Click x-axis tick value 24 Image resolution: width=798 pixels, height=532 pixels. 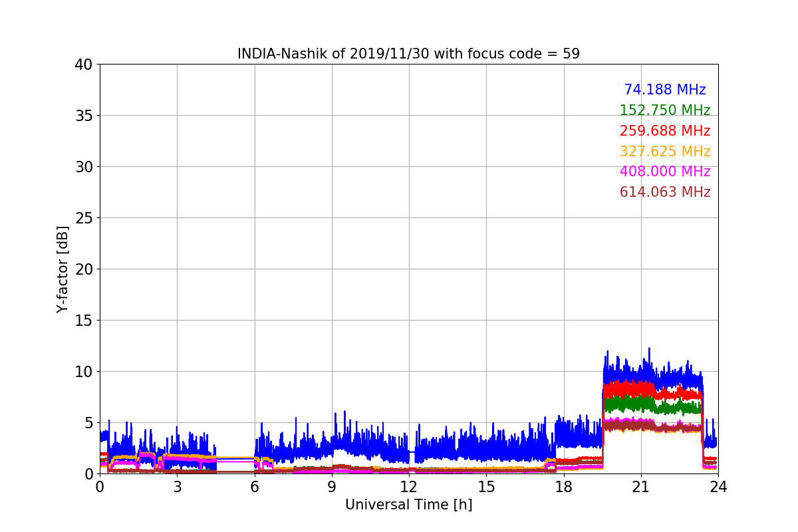718,486
